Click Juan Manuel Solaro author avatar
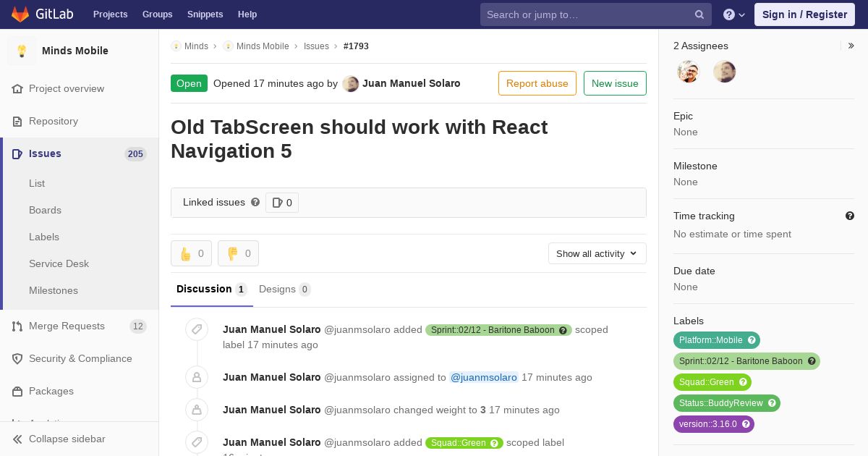This screenshot has height=456, width=868. pos(351,83)
